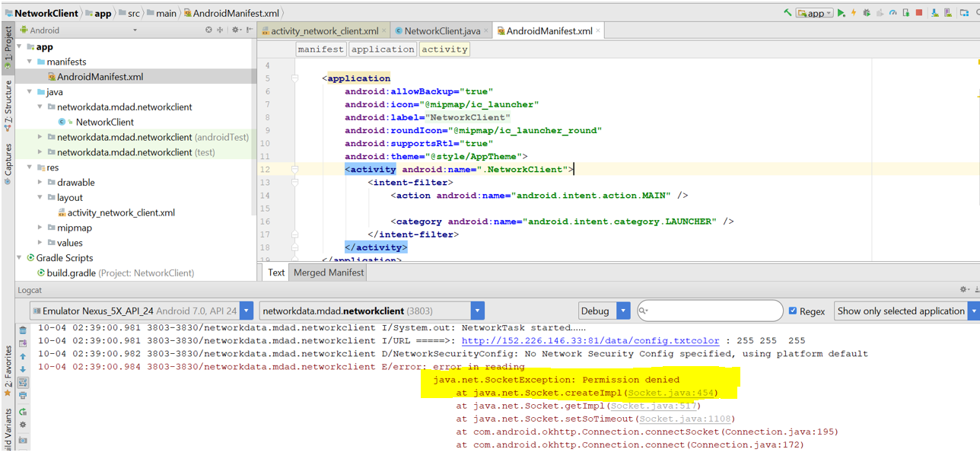Click the manifest breadcrumb in editor
The height and width of the screenshot is (462, 980).
click(x=320, y=49)
